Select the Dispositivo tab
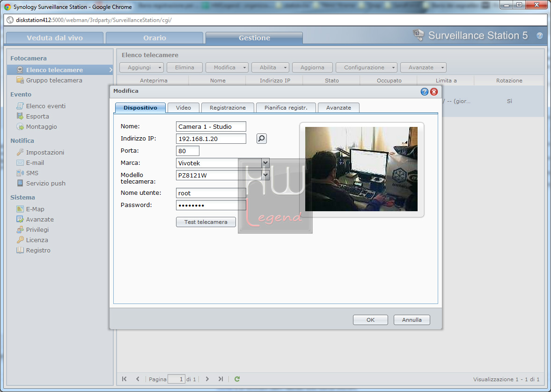This screenshot has width=551, height=392. (x=140, y=108)
